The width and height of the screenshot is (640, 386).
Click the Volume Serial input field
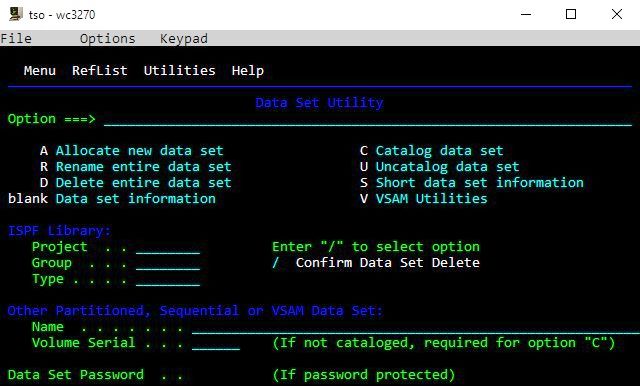point(216,343)
